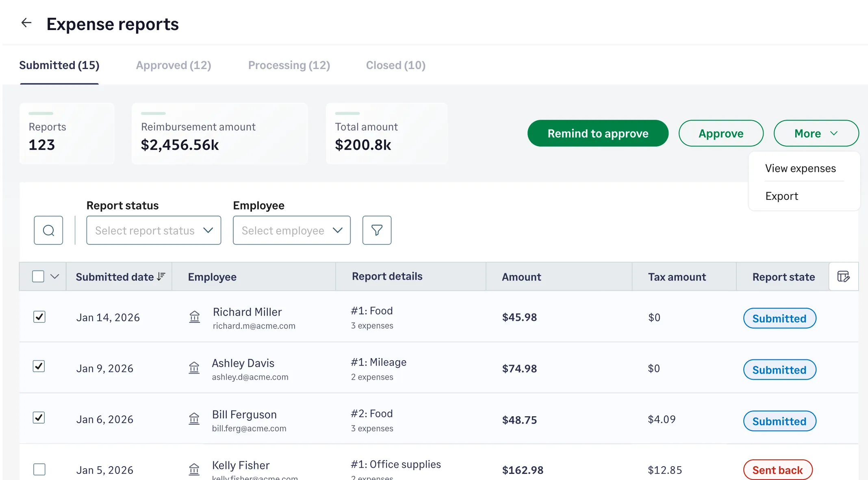Open the Select report status dropdown
Screen dimensions: 868x480
tap(153, 230)
